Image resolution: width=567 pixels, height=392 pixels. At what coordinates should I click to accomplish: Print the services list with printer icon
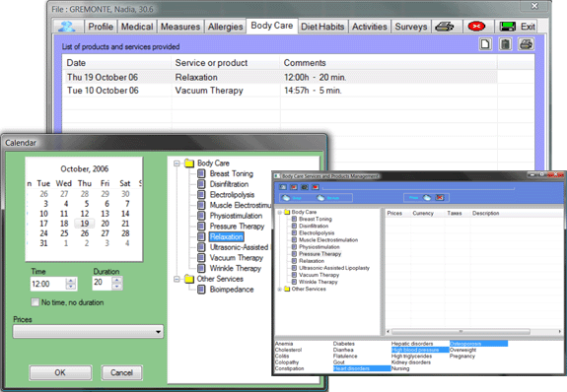coord(526,44)
